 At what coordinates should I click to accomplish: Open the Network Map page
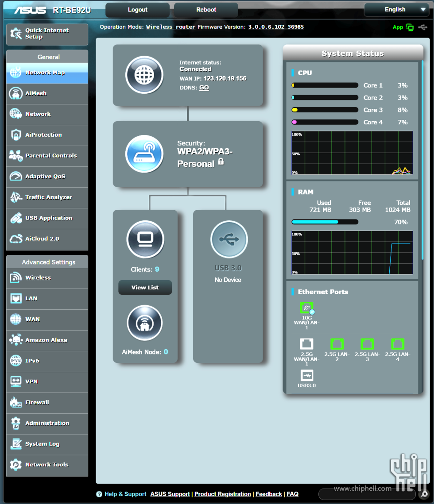click(x=47, y=73)
